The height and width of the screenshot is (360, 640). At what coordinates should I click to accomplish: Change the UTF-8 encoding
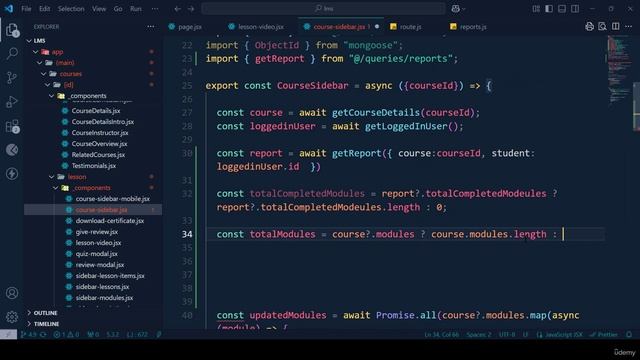(507, 334)
